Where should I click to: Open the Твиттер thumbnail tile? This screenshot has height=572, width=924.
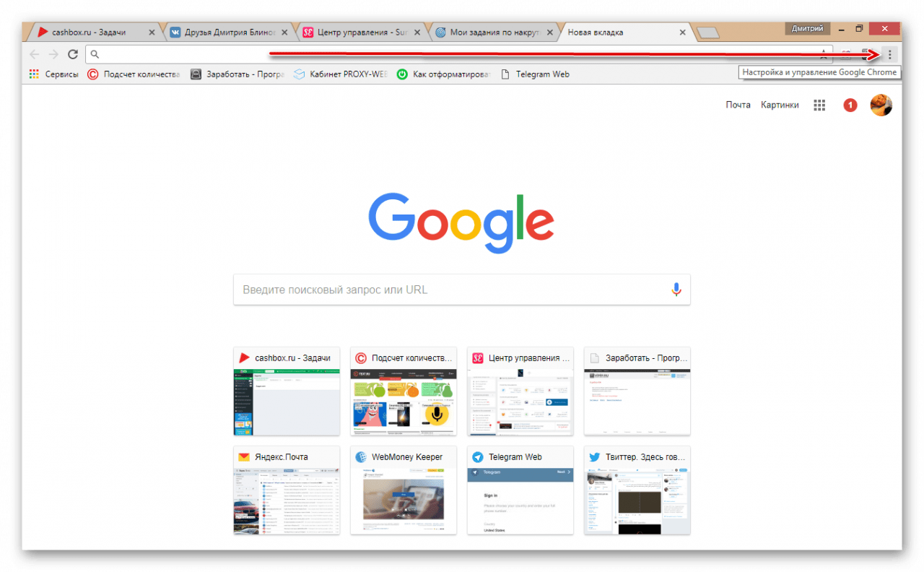coord(637,490)
